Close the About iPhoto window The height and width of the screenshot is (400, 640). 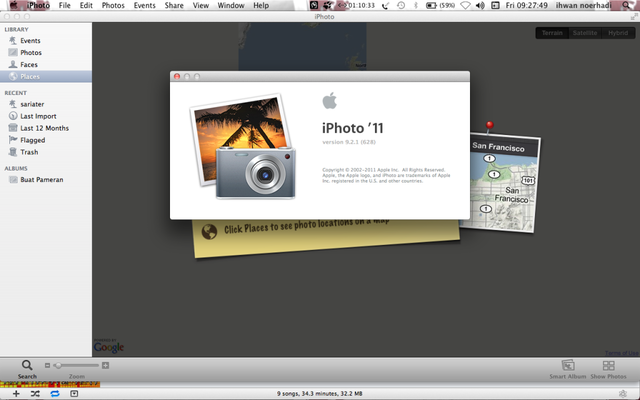(177, 76)
